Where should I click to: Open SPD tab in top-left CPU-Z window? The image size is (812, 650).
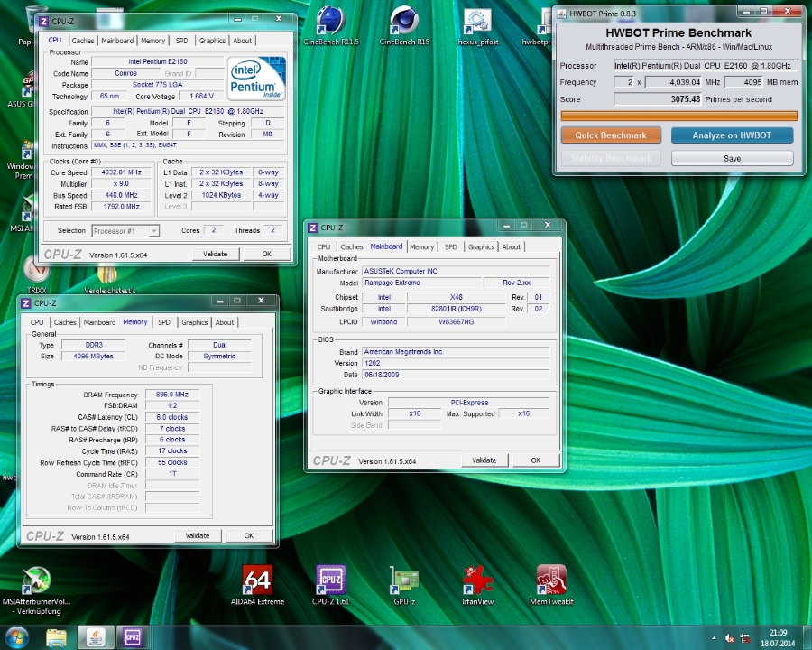[181, 41]
